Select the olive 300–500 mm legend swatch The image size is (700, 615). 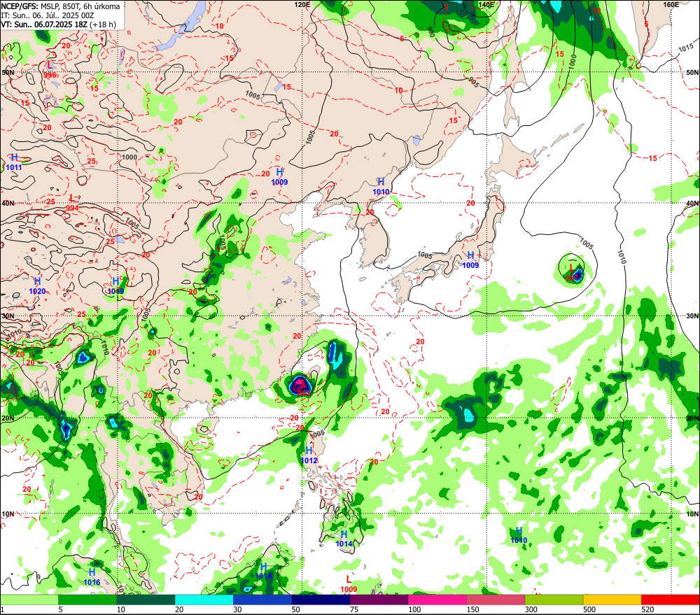(x=554, y=600)
